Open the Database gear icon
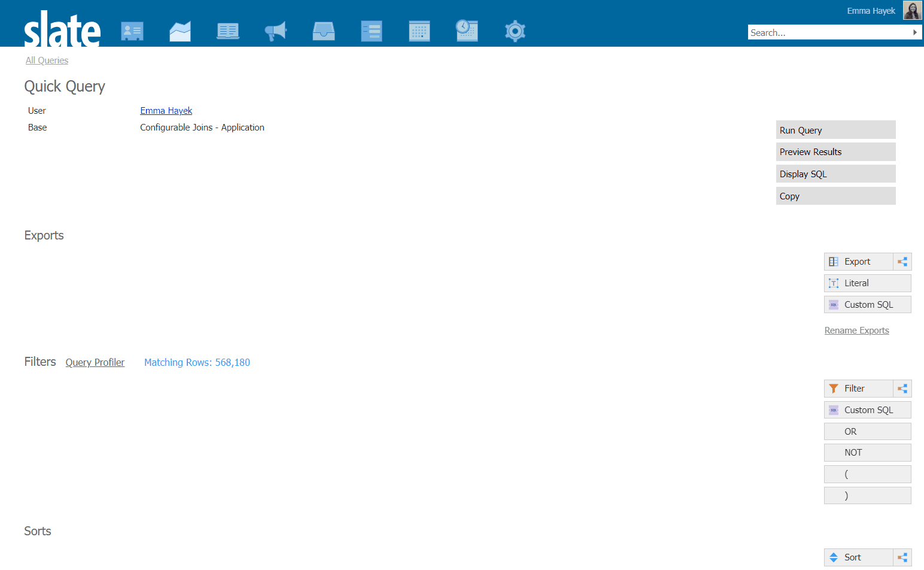The image size is (924, 570). (x=515, y=31)
